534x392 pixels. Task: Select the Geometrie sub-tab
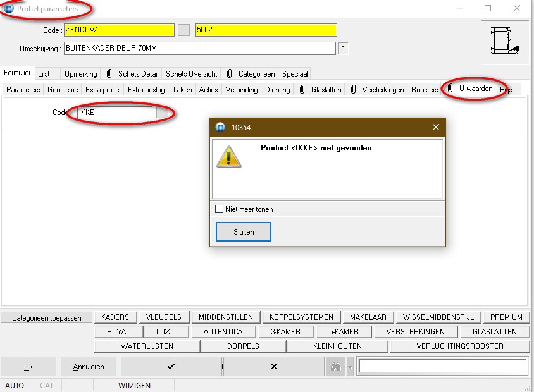click(63, 90)
